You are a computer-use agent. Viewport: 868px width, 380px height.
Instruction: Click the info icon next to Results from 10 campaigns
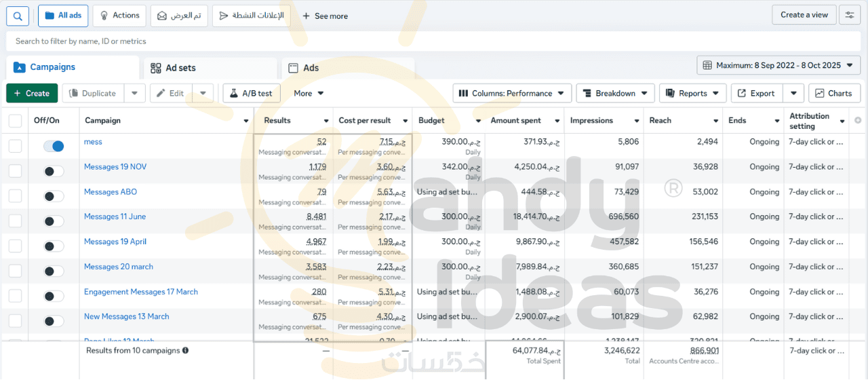click(185, 351)
